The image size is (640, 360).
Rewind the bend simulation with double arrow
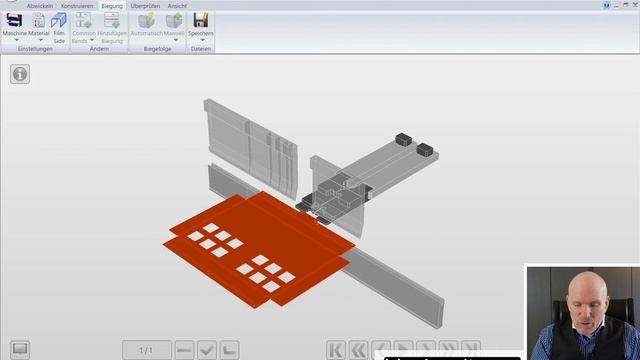(x=358, y=350)
